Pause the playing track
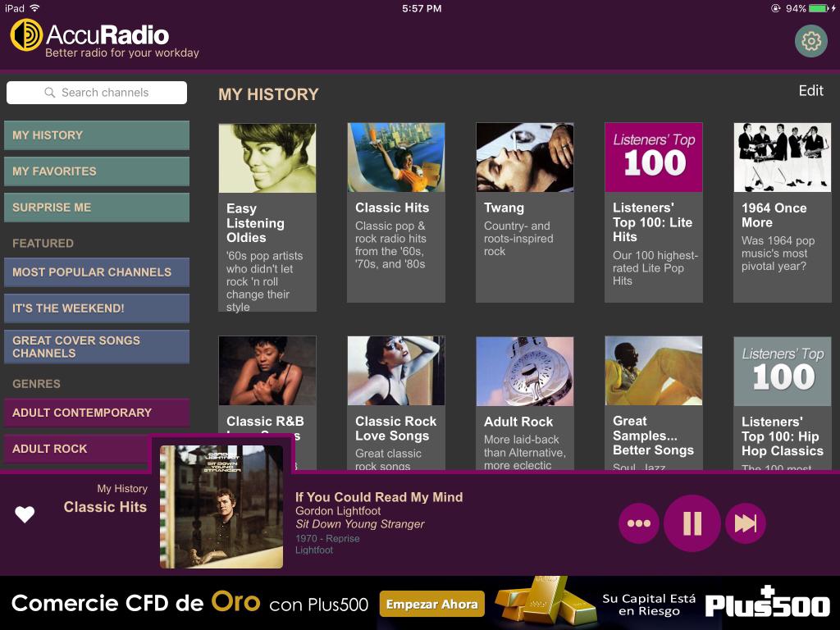 point(692,523)
